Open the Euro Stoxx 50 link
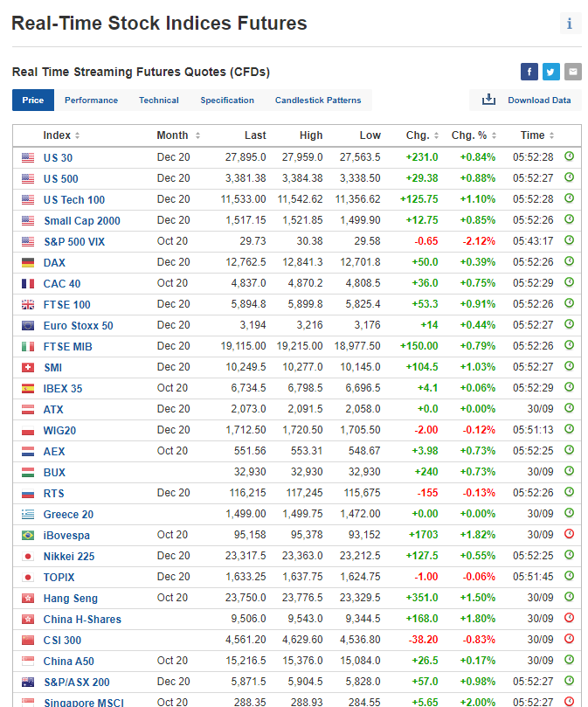588x707 pixels. 79,326
